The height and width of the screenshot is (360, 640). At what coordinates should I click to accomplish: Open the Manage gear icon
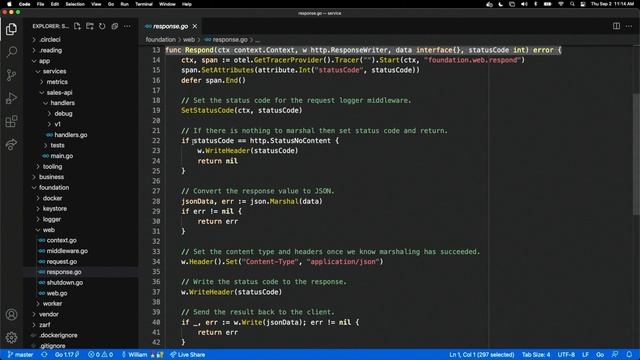tap(11, 337)
